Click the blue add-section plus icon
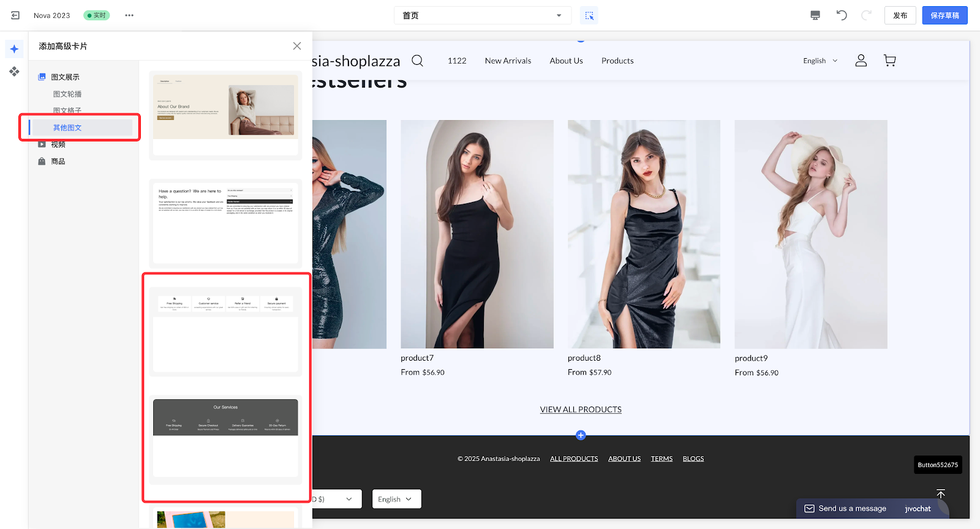 (x=581, y=435)
